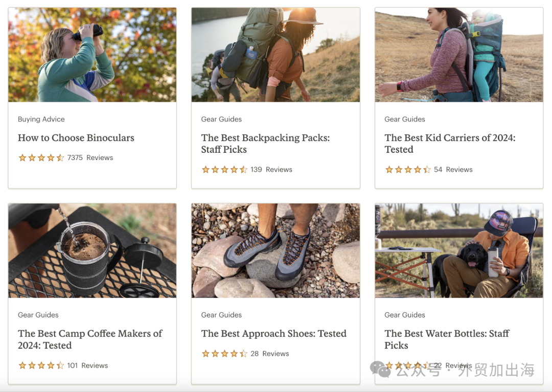Click Gear Guides label above approach shoes
552x392 pixels.
coord(221,315)
